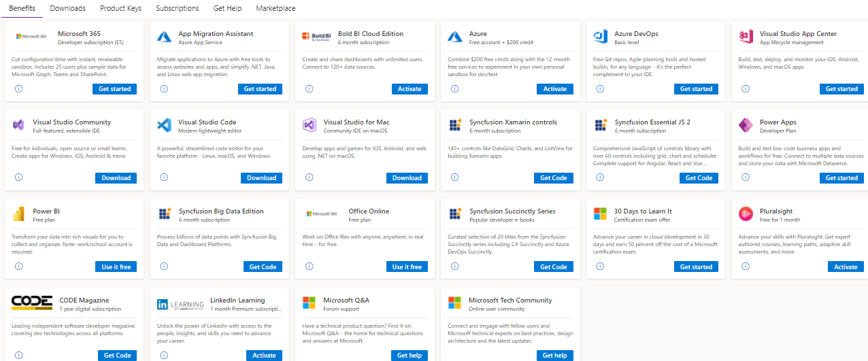The image size is (868, 361).
Task: Click info icon on 30 Days to Learn It card
Action: [601, 267]
